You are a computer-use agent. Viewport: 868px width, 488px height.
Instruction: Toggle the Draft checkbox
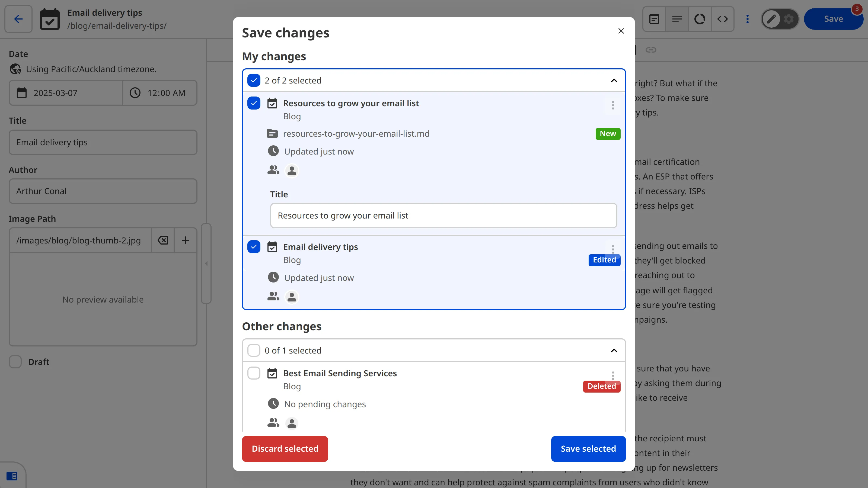coord(15,362)
